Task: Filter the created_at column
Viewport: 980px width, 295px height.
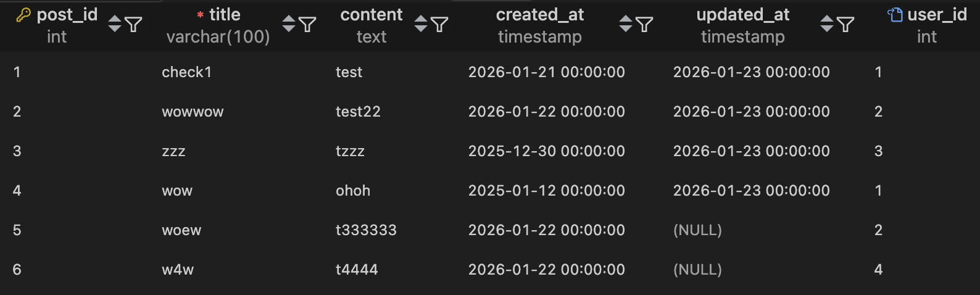Action: pyautogui.click(x=644, y=24)
